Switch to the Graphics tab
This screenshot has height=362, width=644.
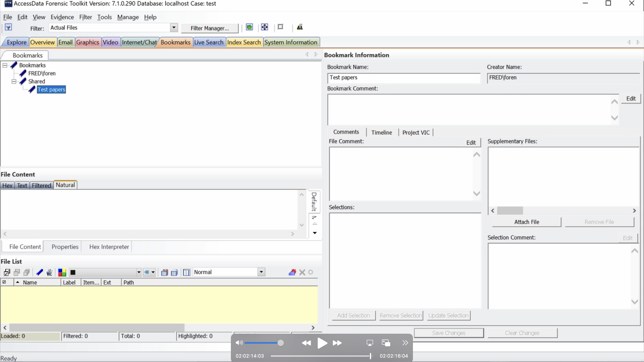pos(87,42)
